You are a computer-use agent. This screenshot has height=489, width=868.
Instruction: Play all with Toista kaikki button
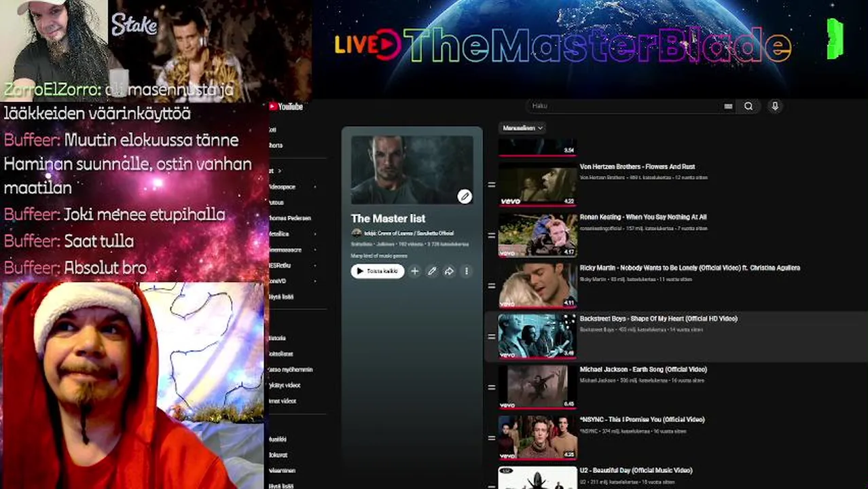378,271
